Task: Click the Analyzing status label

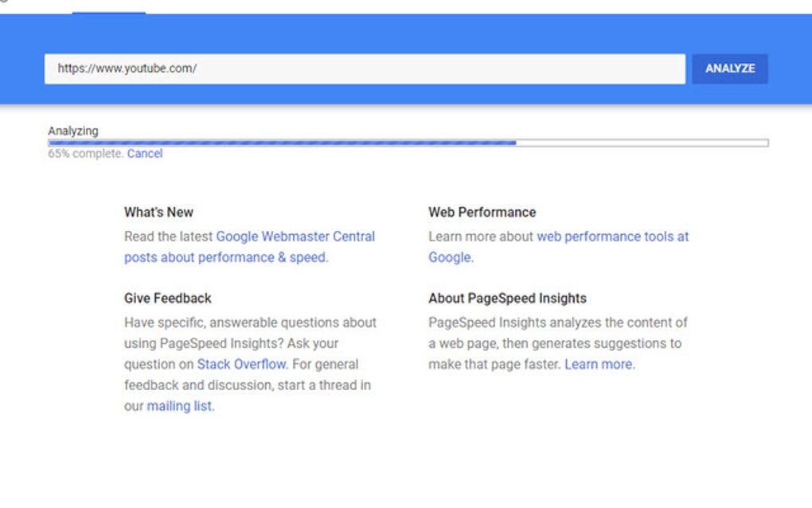Action: point(72,131)
